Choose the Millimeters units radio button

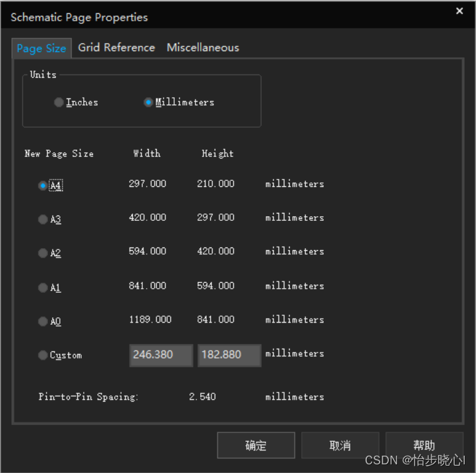tap(148, 102)
